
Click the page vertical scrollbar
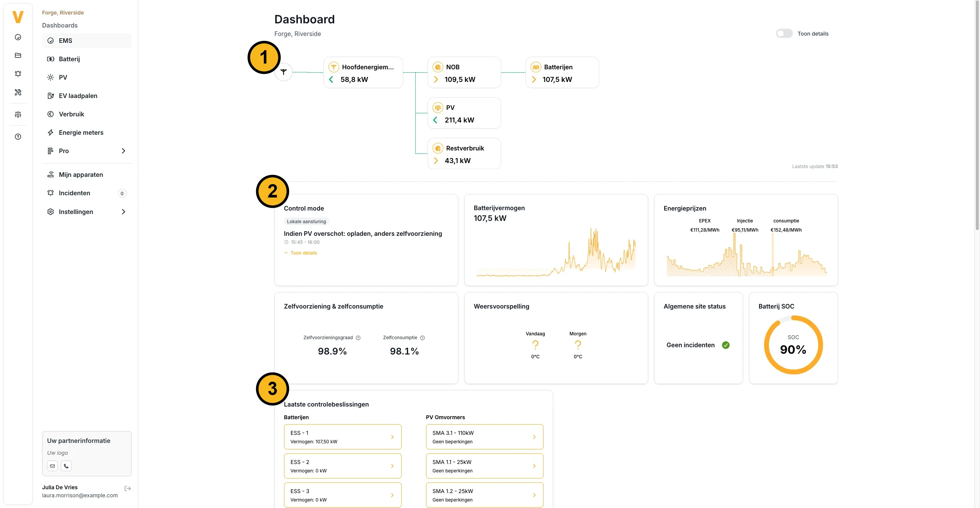coord(977,115)
